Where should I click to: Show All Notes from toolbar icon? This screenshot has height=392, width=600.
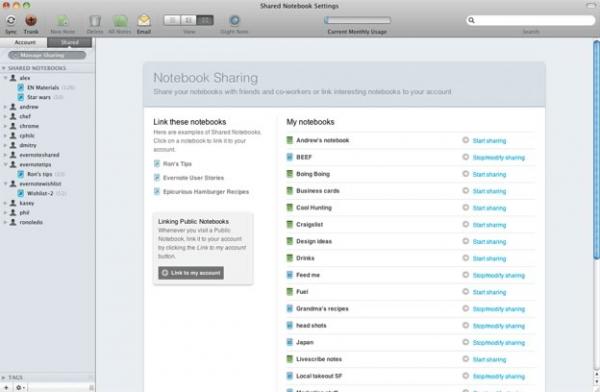120,20
